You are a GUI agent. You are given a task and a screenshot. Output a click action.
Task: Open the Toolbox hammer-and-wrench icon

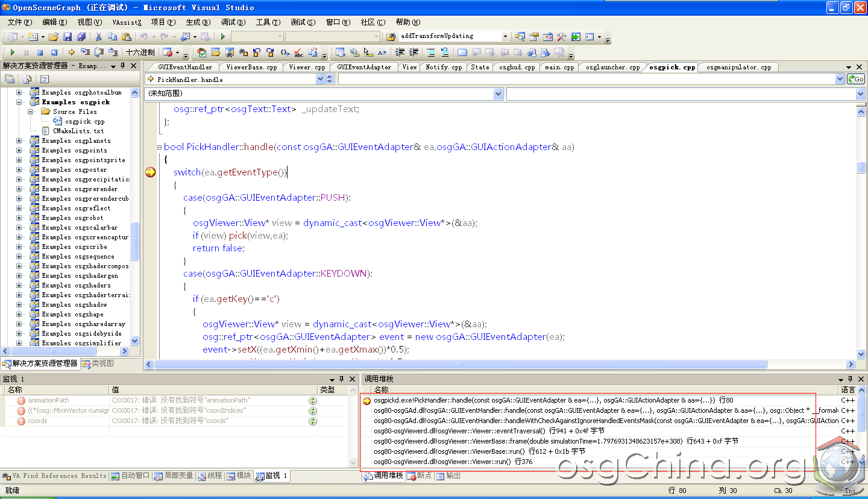(562, 36)
